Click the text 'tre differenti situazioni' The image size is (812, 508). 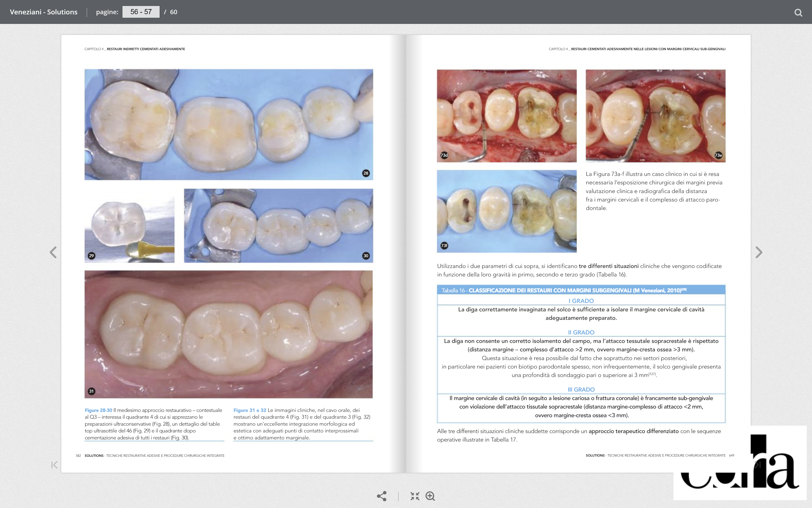point(609,266)
